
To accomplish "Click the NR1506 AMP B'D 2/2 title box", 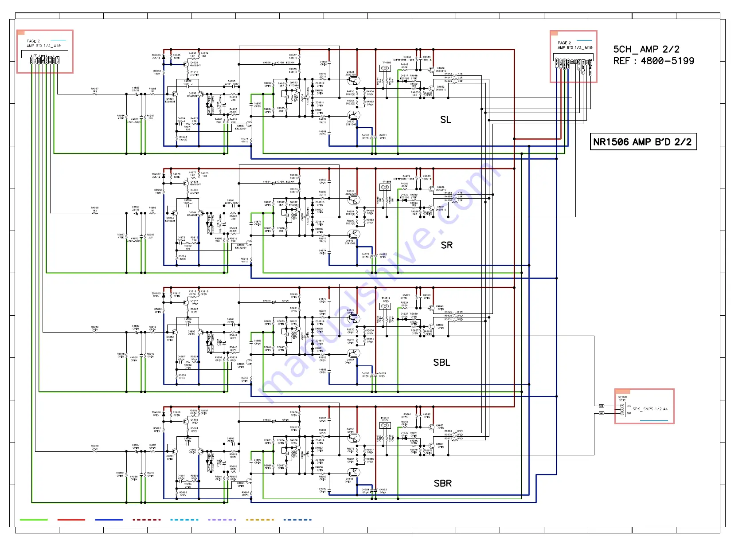I will [643, 142].
